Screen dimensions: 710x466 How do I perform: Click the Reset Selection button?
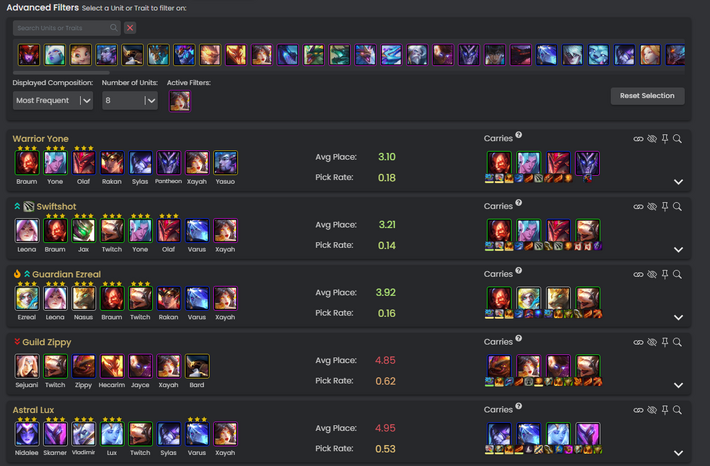pos(647,96)
